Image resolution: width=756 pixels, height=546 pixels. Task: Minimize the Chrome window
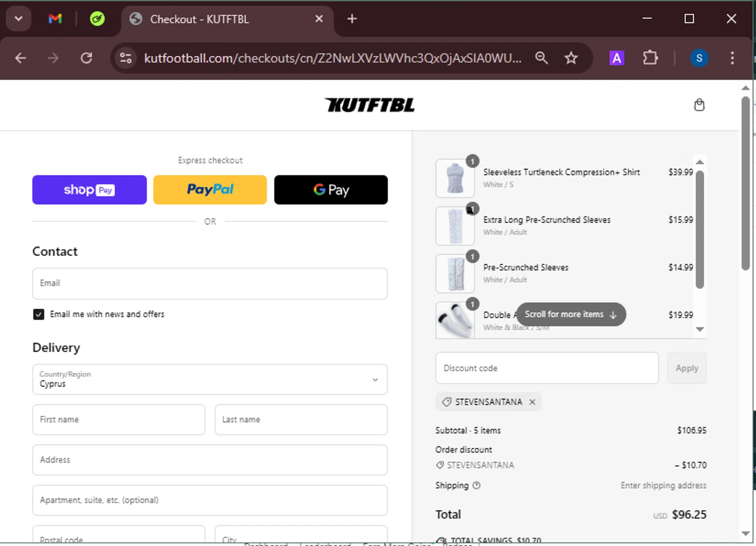[647, 19]
